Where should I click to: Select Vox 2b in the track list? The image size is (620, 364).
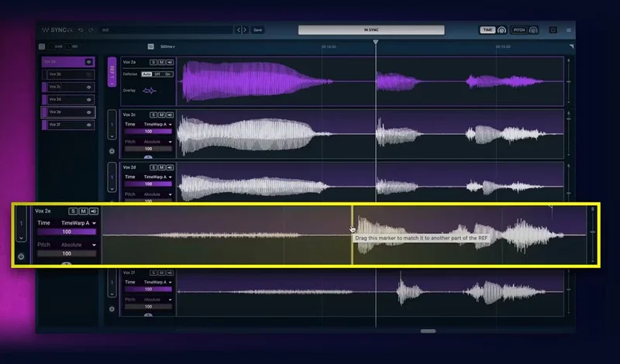(68, 74)
